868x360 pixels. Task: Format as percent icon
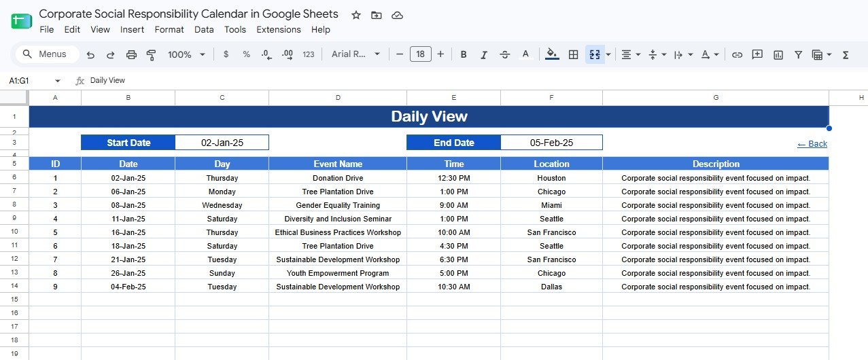[246, 54]
